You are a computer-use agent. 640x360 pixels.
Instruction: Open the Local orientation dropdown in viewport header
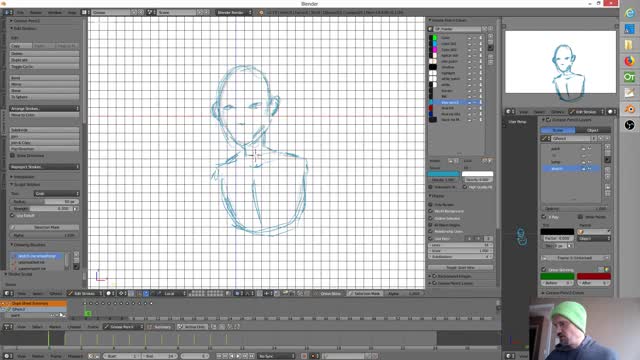[x=174, y=293]
